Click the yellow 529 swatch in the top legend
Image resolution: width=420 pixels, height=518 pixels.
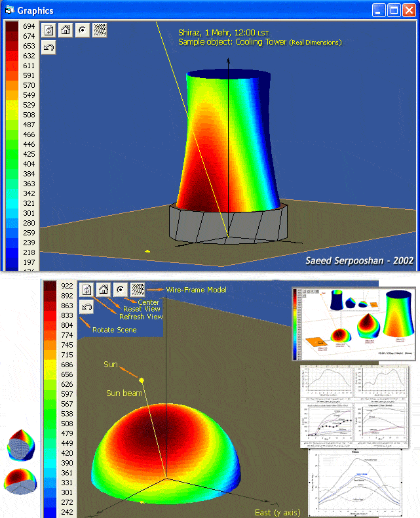click(x=12, y=105)
